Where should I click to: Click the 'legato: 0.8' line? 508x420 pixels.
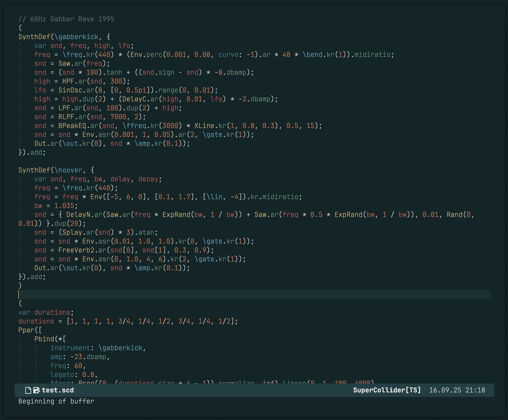[74, 375]
